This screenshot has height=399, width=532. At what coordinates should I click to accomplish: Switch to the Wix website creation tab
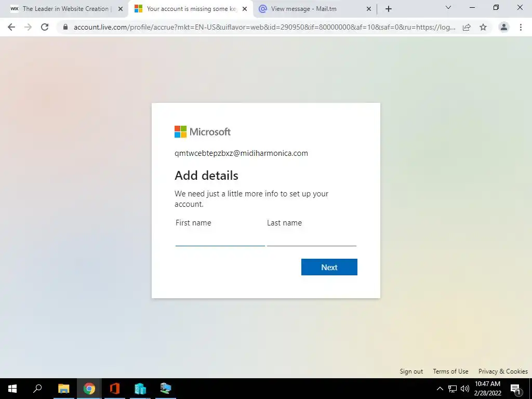click(x=65, y=9)
